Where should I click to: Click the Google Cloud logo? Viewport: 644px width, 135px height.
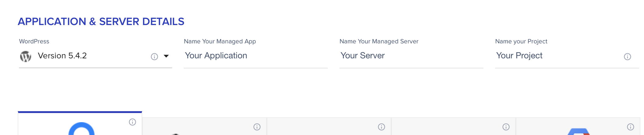578,132
